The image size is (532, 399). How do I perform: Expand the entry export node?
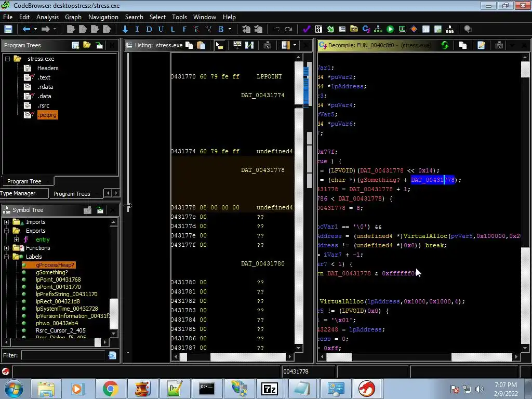(16, 240)
